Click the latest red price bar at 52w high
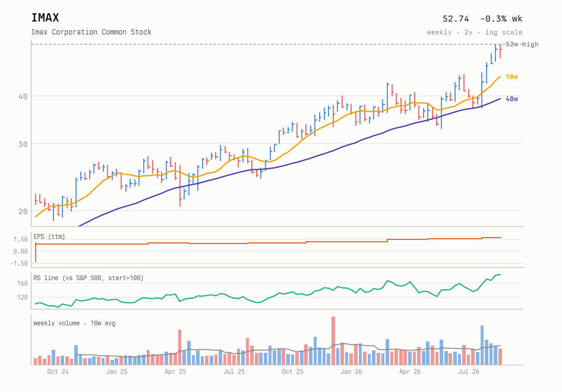This screenshot has height=392, width=562. [x=500, y=51]
